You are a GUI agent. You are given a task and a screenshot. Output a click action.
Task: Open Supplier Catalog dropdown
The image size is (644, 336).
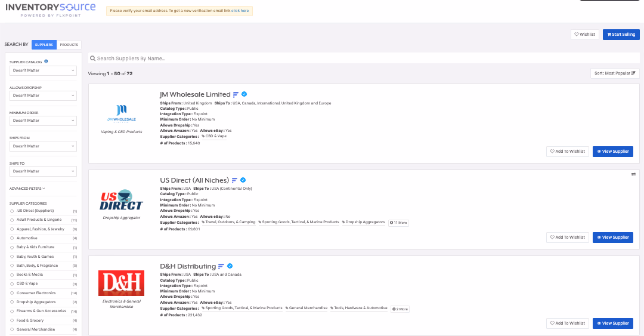[x=43, y=70]
